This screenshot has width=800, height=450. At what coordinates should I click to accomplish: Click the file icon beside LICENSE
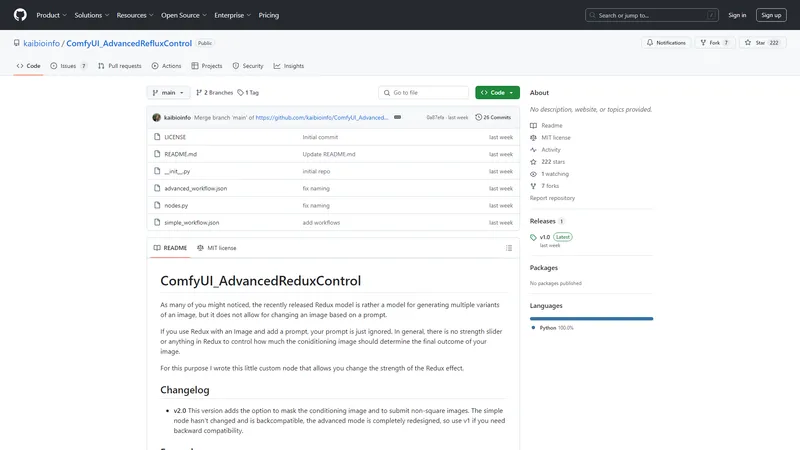(157, 137)
